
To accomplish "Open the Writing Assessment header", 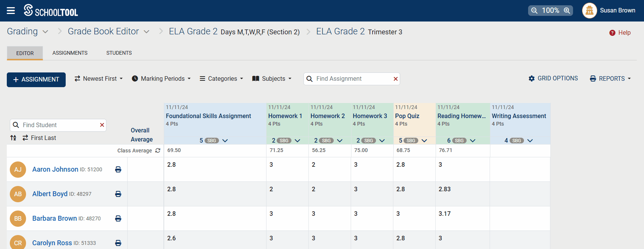I will click(x=519, y=116).
